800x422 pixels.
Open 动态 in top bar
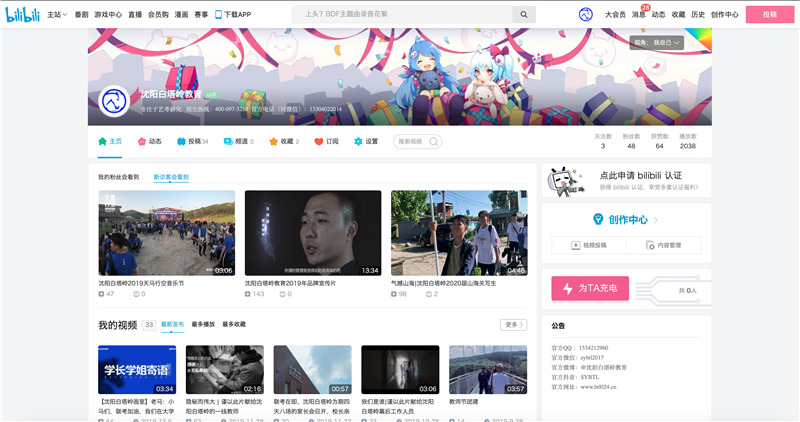(658, 14)
